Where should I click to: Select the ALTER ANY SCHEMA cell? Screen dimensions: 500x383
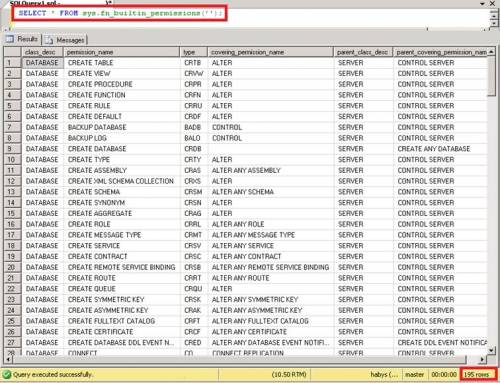click(270, 192)
